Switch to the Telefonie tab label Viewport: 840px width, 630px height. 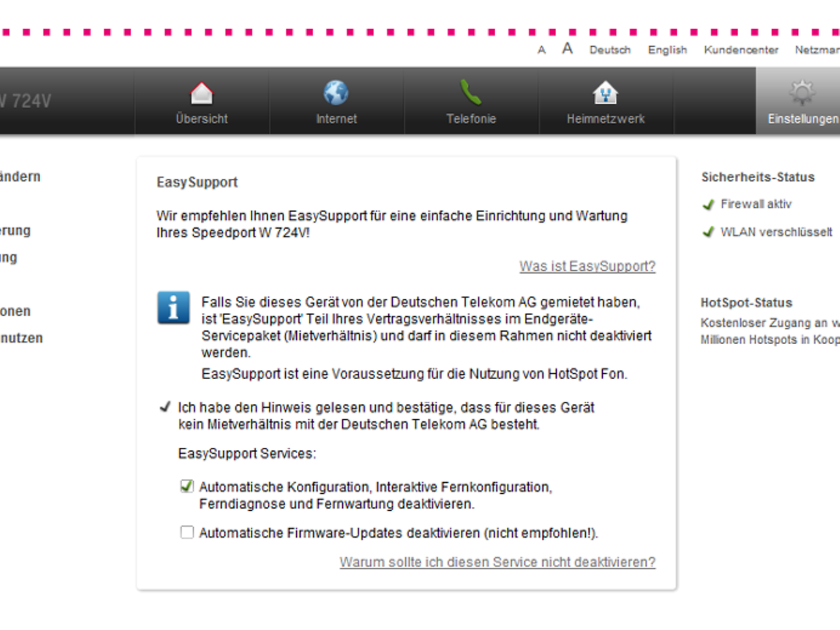(471, 119)
